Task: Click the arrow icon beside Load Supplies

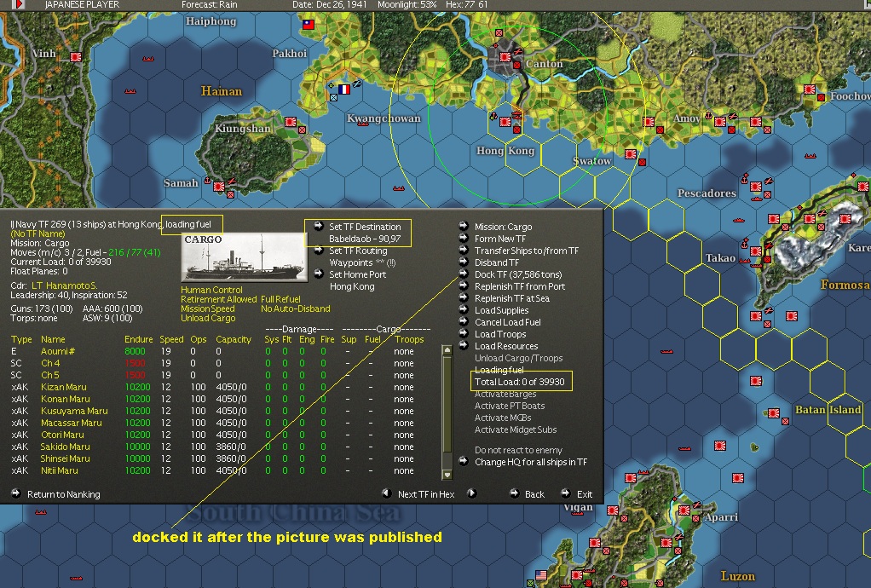Action: tap(464, 309)
